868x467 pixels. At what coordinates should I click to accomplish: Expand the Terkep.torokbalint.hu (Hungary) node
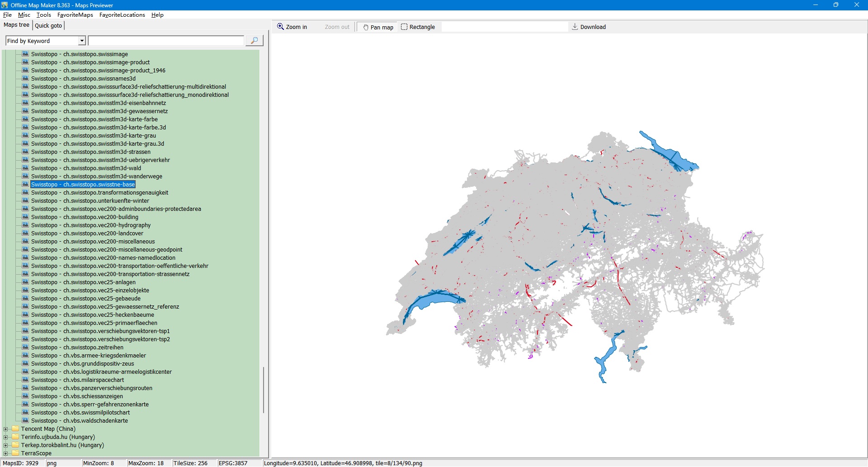[6, 445]
